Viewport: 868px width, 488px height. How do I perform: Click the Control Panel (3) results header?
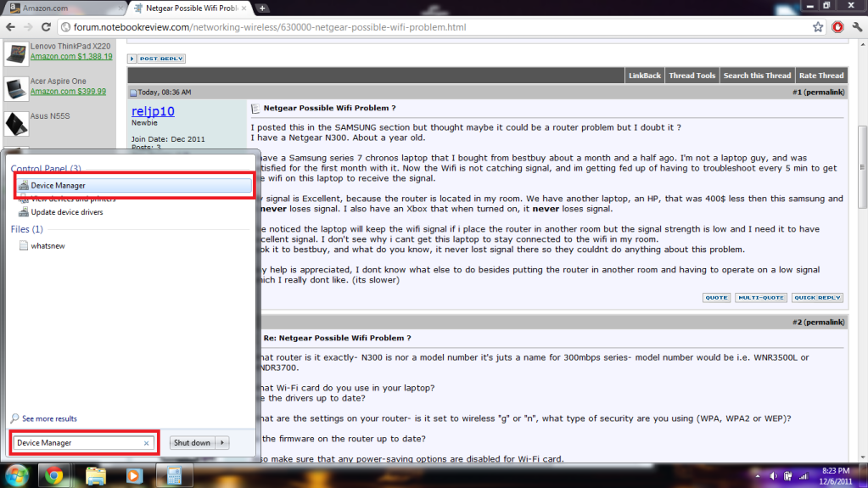click(46, 168)
